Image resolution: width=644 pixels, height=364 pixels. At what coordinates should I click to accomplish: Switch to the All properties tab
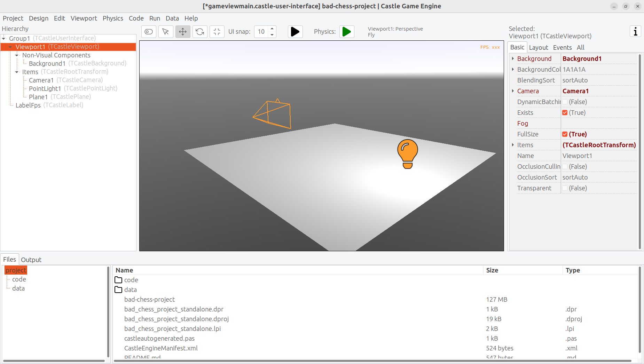click(580, 48)
